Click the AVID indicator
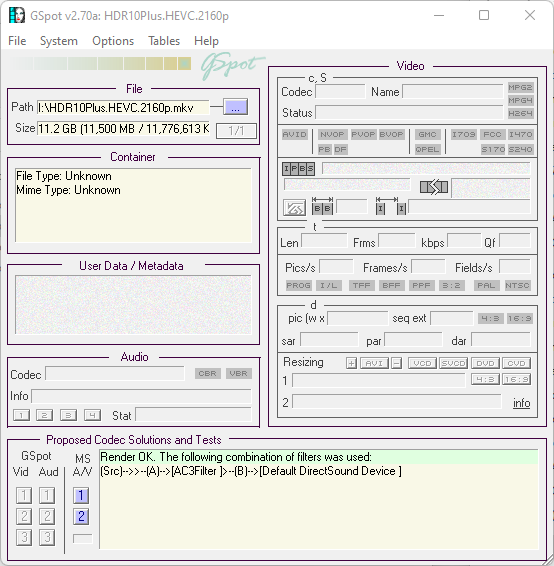This screenshot has width=554, height=566. (295, 134)
